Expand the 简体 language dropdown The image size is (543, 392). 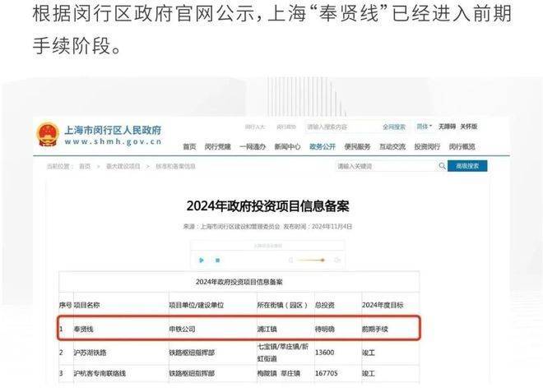click(x=425, y=127)
